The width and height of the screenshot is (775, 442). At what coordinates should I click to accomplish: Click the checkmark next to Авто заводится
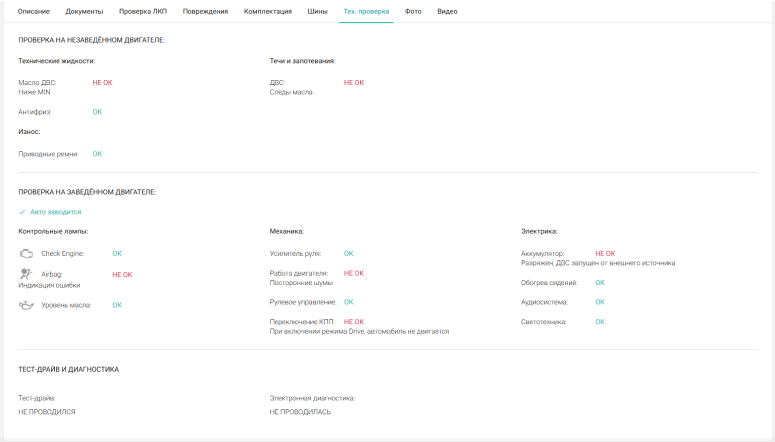22,212
